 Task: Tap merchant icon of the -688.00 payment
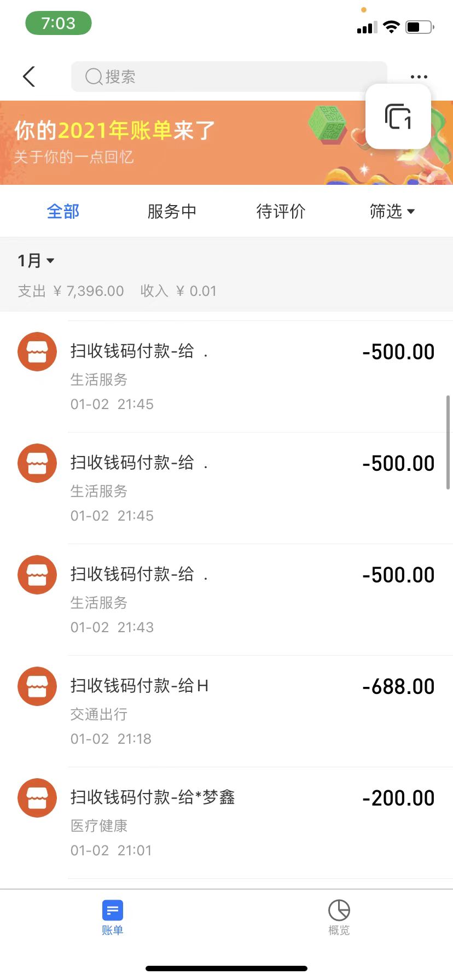click(37, 686)
